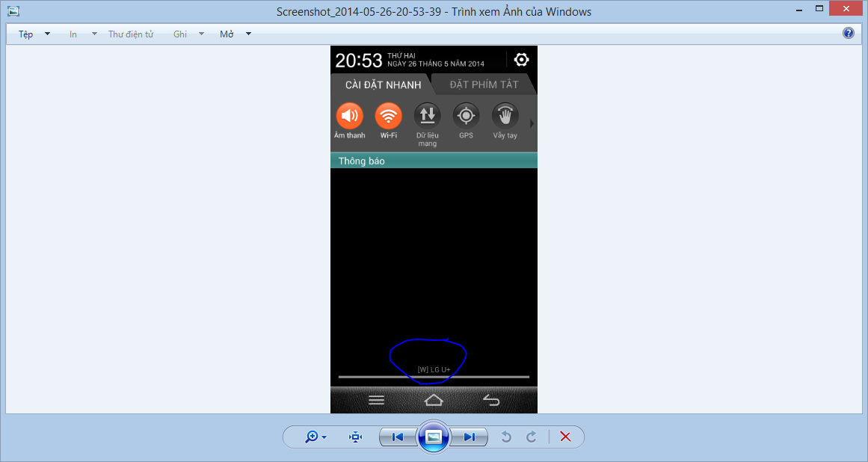
Task: Click the quick settings right arrow
Action: pos(532,123)
